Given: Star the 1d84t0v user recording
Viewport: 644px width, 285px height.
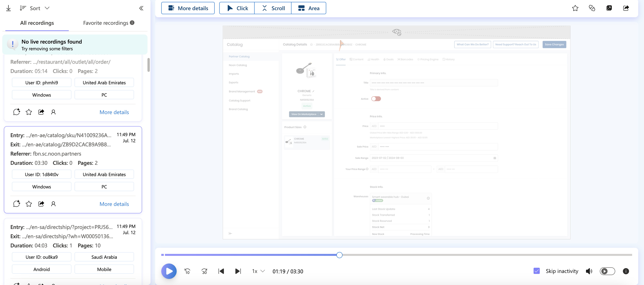Looking at the screenshot, I should (x=29, y=204).
